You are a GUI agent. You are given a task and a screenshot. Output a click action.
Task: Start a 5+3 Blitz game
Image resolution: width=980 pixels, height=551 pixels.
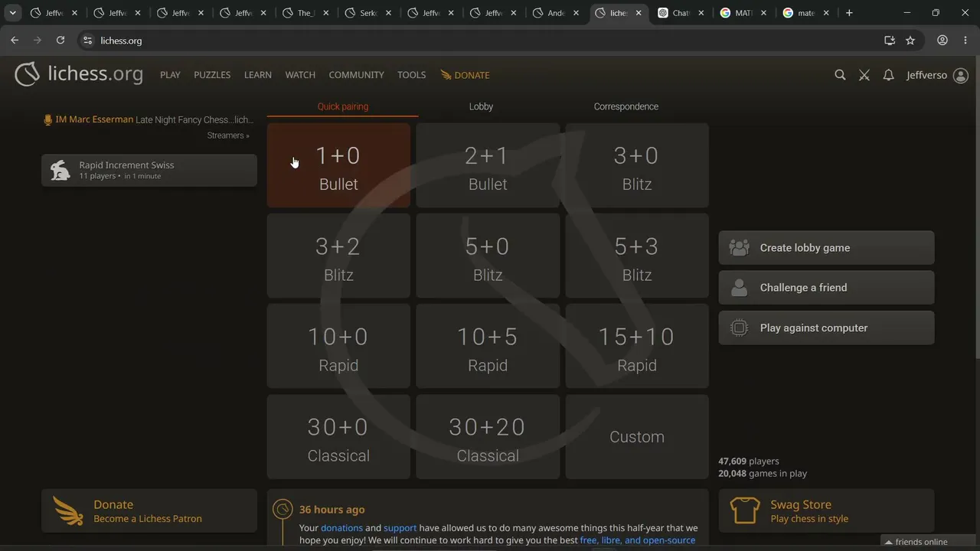click(637, 256)
